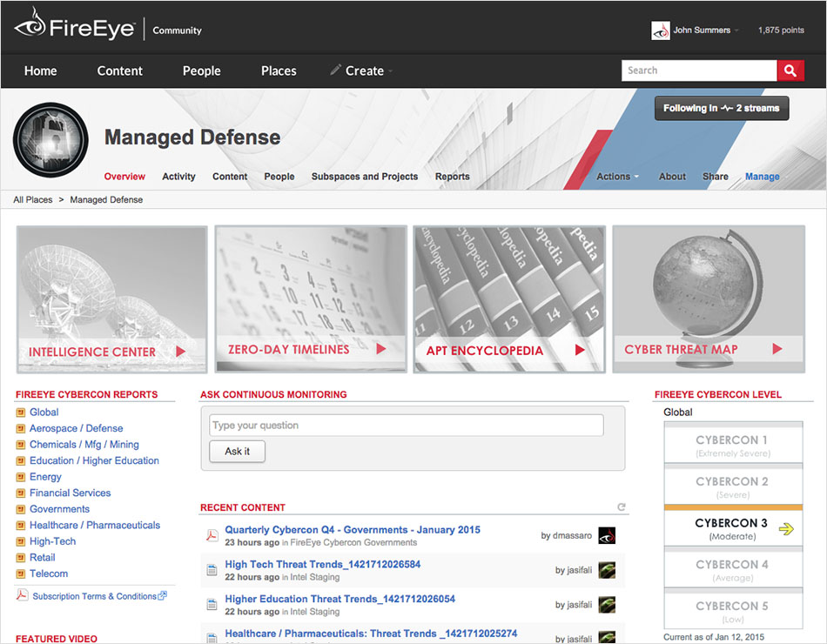Click the High-Tech report icon
The height and width of the screenshot is (644, 827).
click(21, 541)
